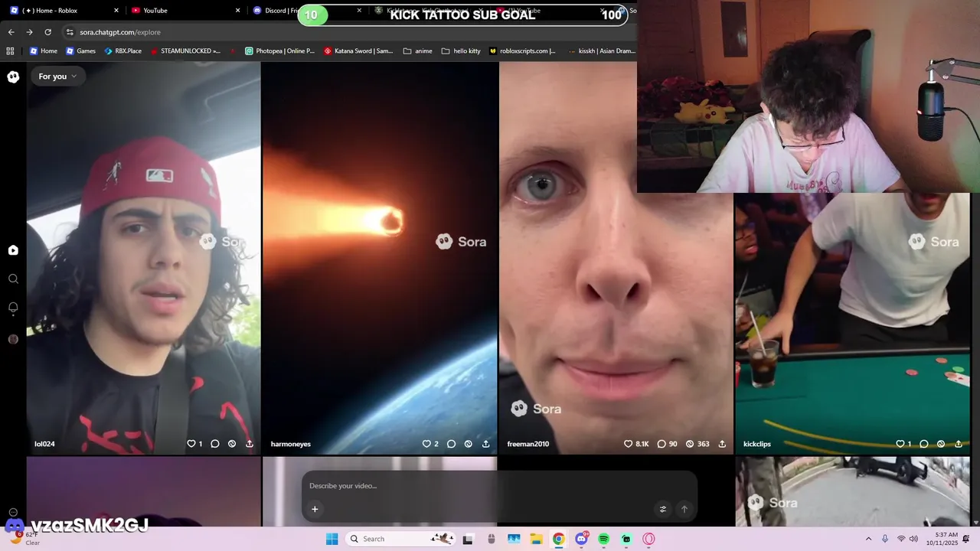Go forward in browser history

pyautogui.click(x=29, y=32)
